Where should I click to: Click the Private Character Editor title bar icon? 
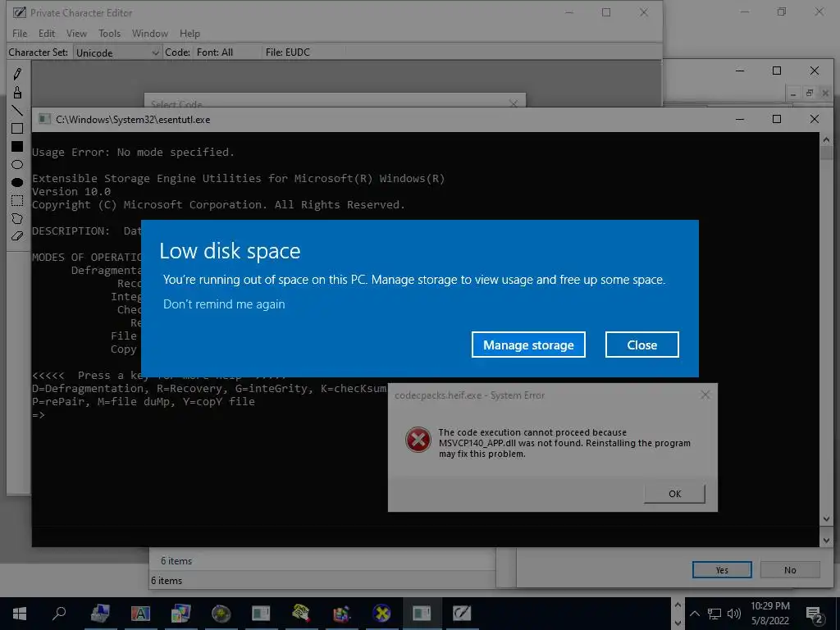point(20,12)
